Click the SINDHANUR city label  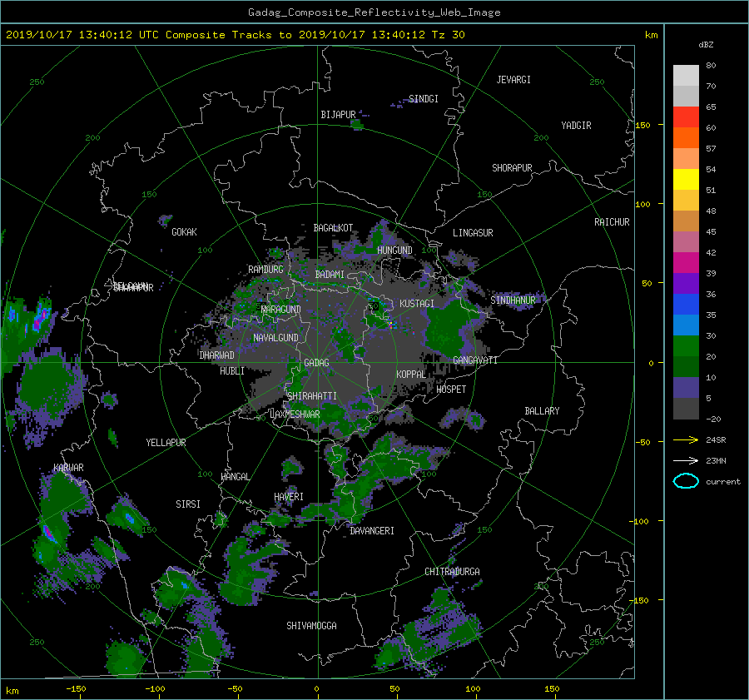tap(513, 300)
